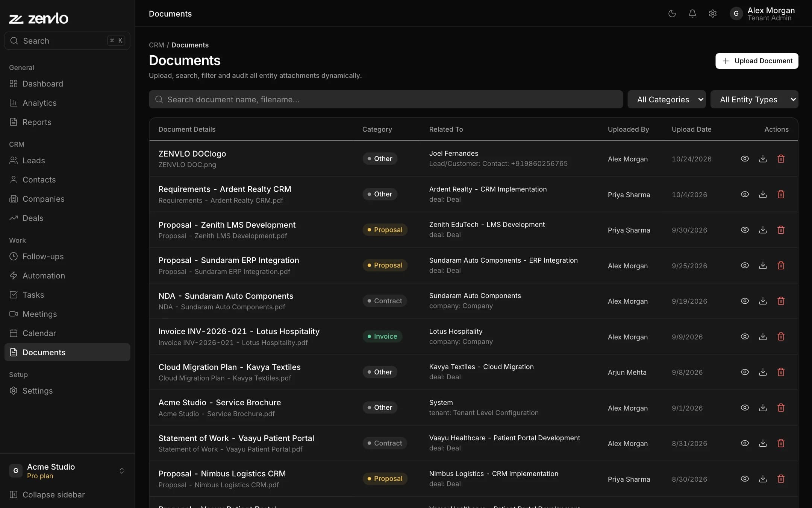Open Follow-ups in Work section
Screen dimensions: 812x508
pyautogui.click(x=67, y=256)
